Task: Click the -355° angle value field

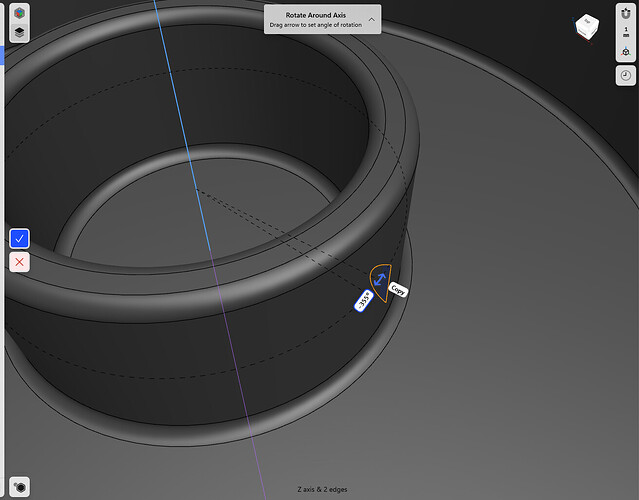Action: [x=364, y=301]
